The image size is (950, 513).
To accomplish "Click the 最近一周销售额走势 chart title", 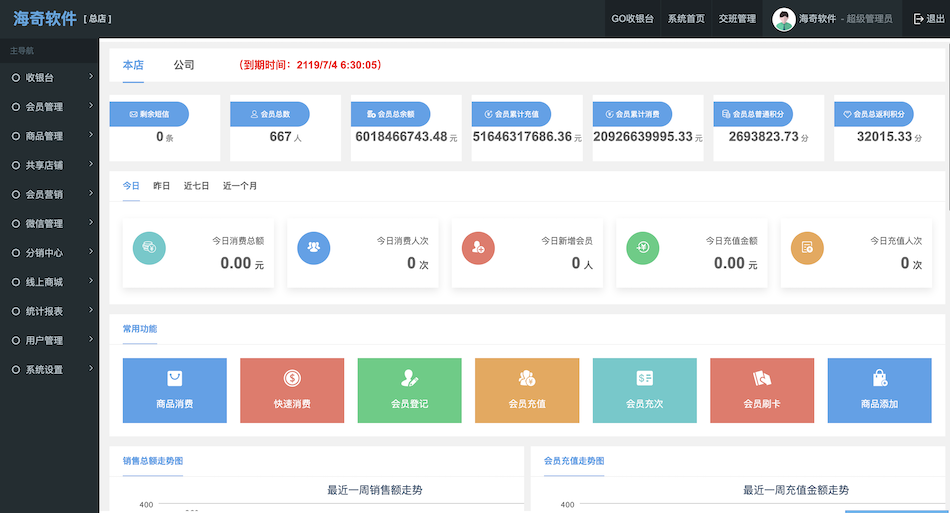I will tap(375, 490).
